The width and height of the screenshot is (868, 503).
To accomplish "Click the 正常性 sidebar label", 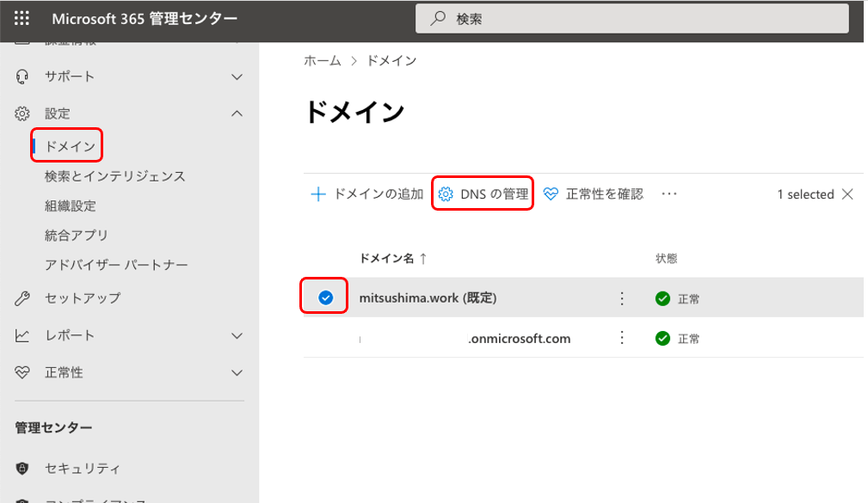I will tap(64, 372).
